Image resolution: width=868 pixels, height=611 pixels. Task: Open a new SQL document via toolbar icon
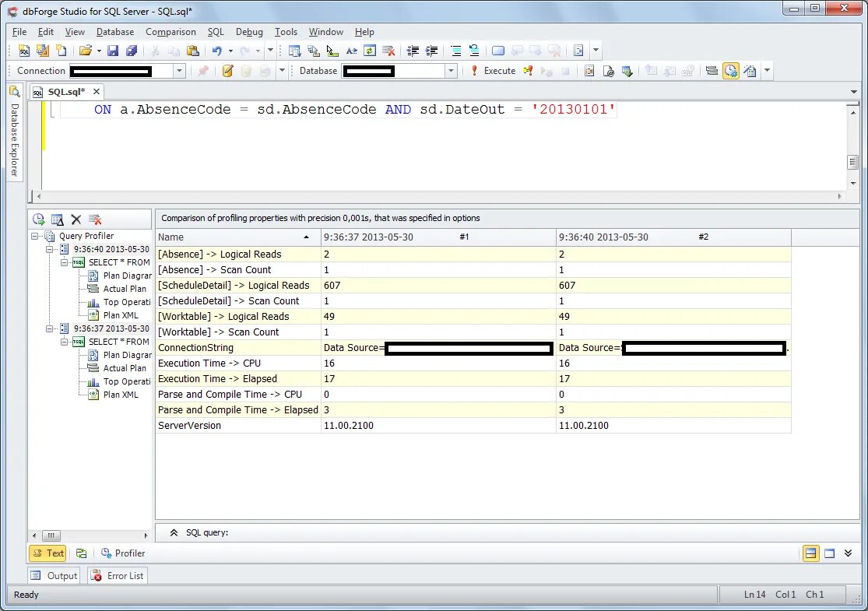[x=23, y=51]
